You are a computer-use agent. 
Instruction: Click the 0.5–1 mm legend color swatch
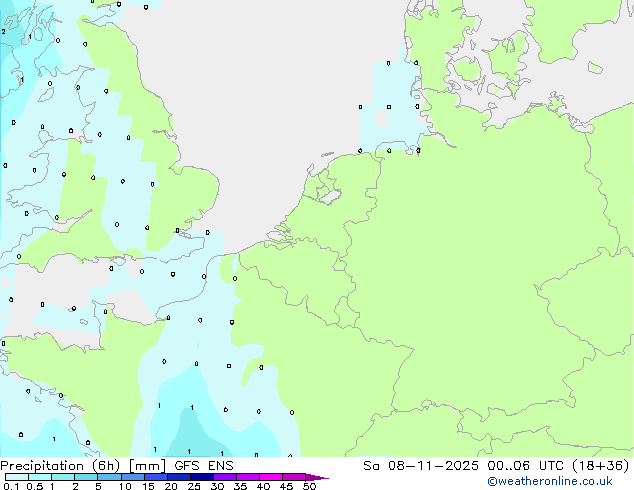(x=40, y=477)
